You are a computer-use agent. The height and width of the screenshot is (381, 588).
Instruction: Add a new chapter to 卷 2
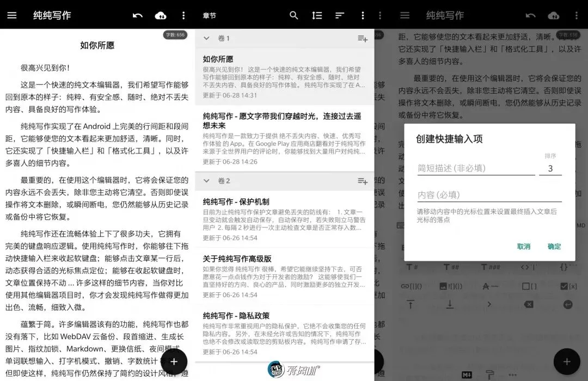pyautogui.click(x=363, y=181)
